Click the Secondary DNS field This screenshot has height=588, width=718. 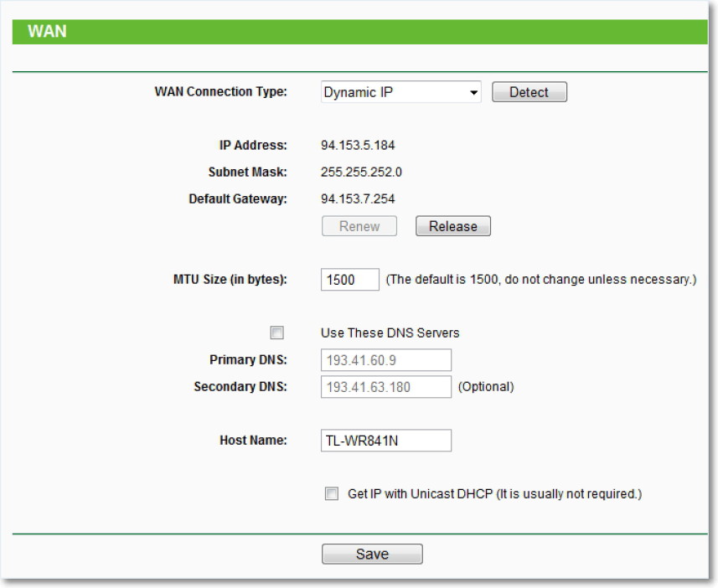386,387
